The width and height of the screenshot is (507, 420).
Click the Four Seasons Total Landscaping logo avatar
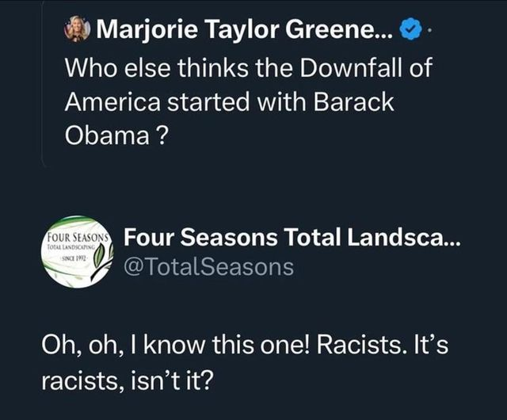78,252
